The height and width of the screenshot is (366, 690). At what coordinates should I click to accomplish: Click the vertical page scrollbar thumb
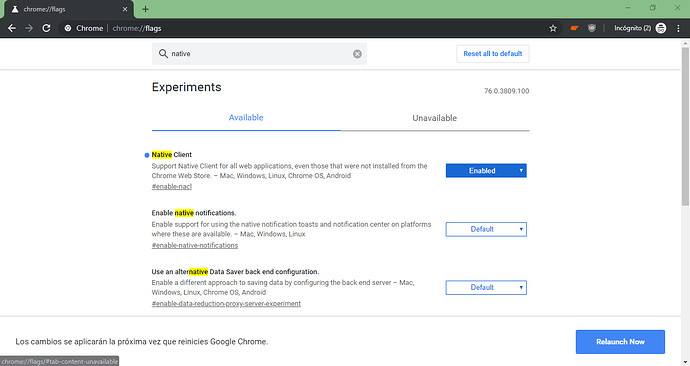pos(685,127)
